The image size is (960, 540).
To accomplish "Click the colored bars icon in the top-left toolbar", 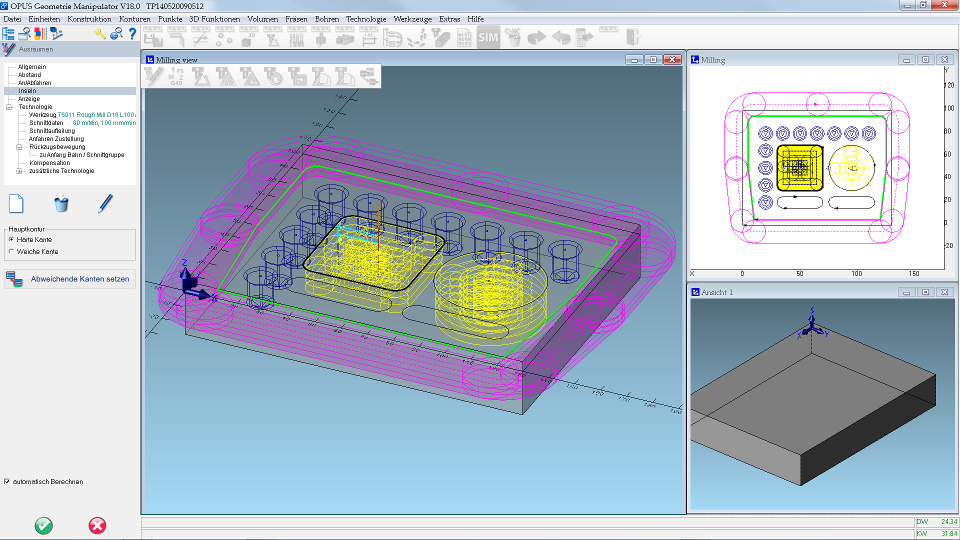I will pos(40,34).
